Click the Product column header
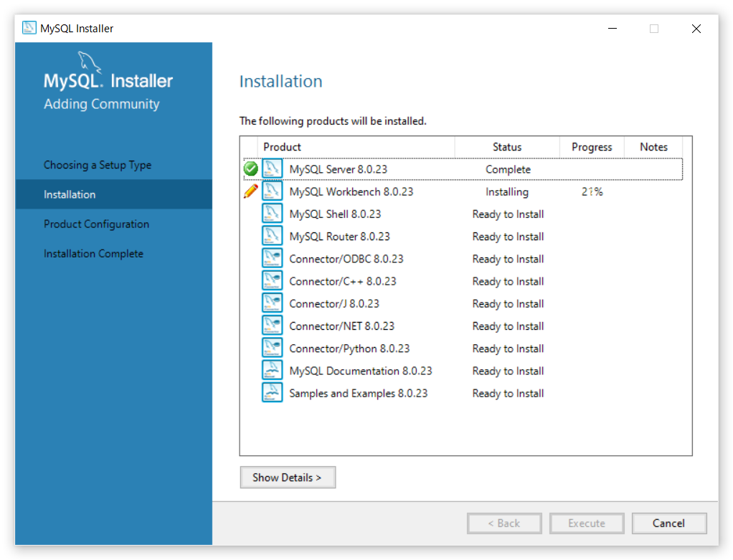733x560 pixels. pos(356,147)
